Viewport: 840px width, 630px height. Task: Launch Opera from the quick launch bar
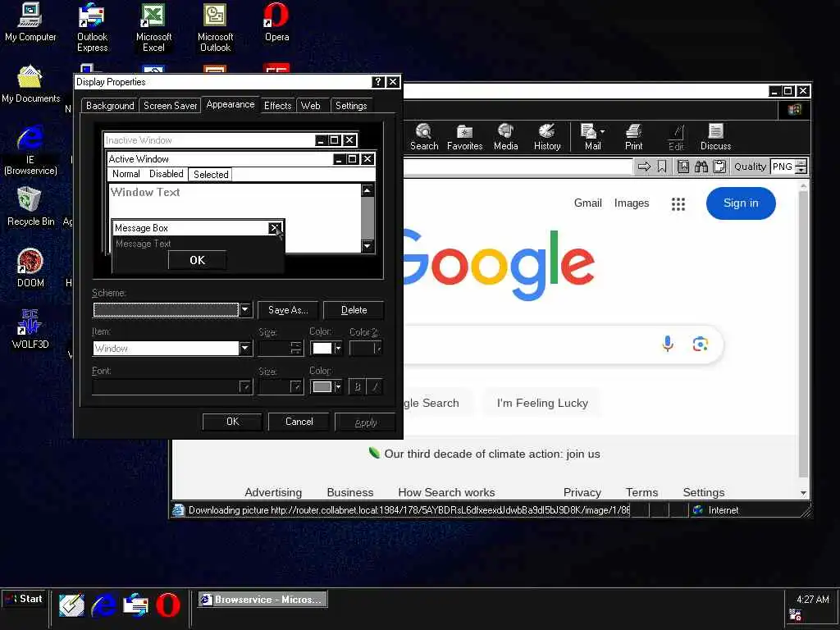pos(167,605)
